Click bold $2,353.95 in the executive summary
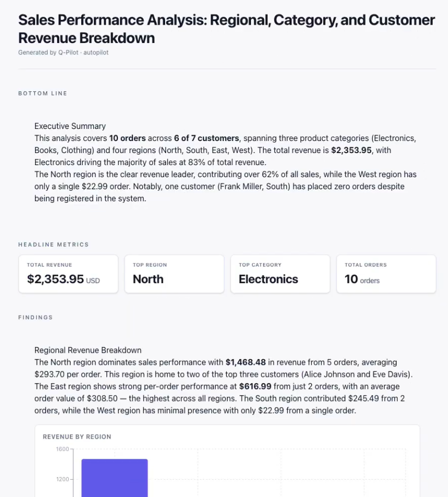Viewport: 448px width, 497px height. click(x=352, y=150)
